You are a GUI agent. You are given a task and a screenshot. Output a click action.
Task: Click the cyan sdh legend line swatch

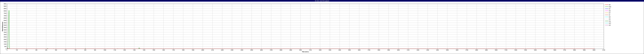pyautogui.click(x=607, y=17)
